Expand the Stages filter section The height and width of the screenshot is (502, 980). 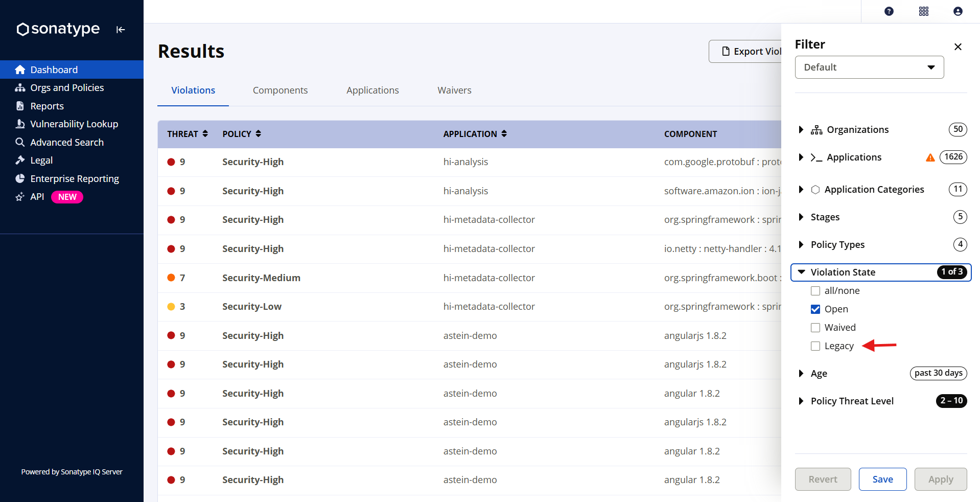(x=801, y=217)
